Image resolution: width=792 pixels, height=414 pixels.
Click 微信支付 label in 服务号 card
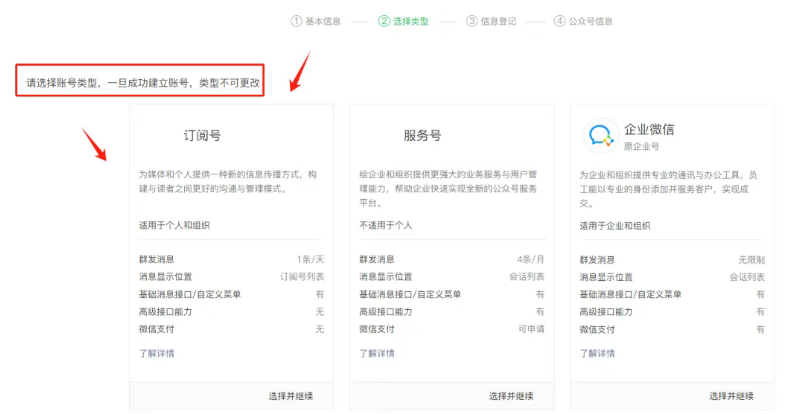[x=377, y=329]
